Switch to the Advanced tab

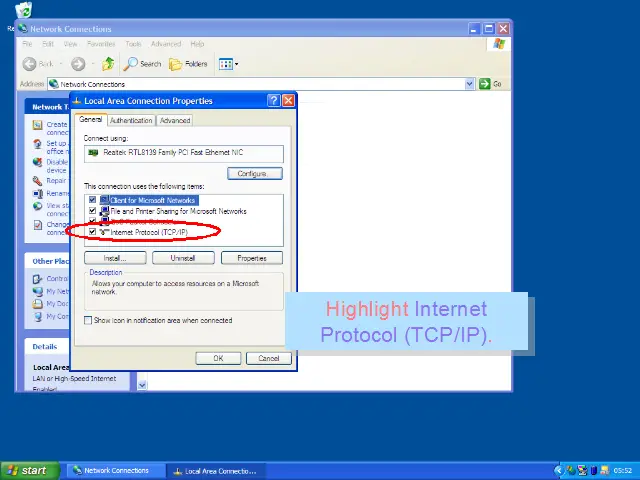pos(174,120)
